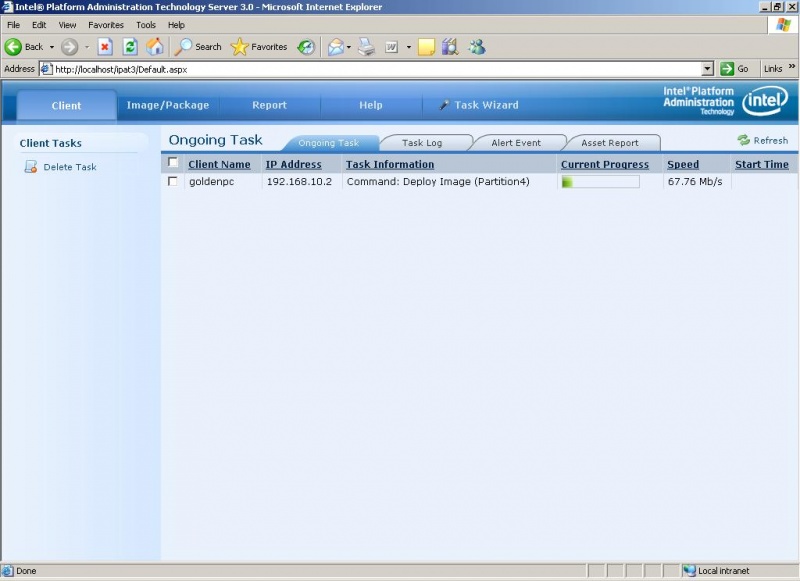Open the Tools menu

point(146,25)
